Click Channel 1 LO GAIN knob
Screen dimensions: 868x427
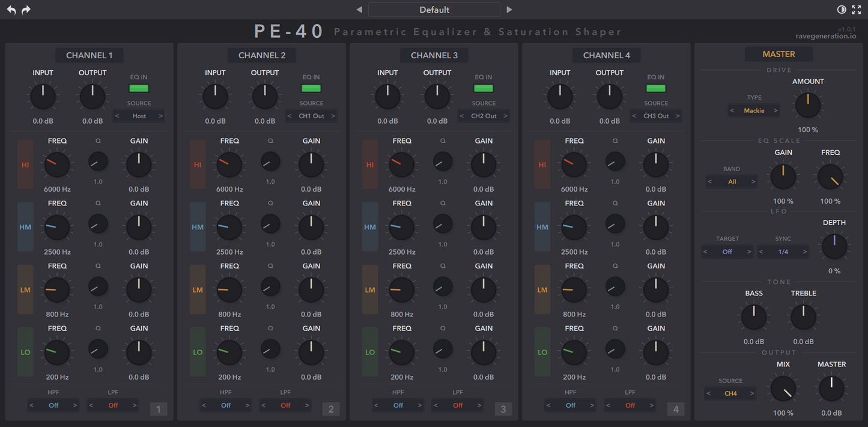[x=139, y=352]
